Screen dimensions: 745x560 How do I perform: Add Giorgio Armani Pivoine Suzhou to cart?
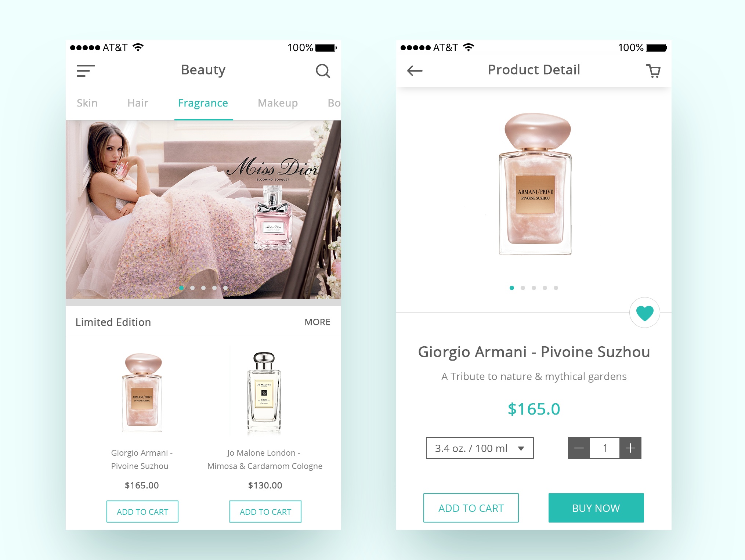(142, 512)
